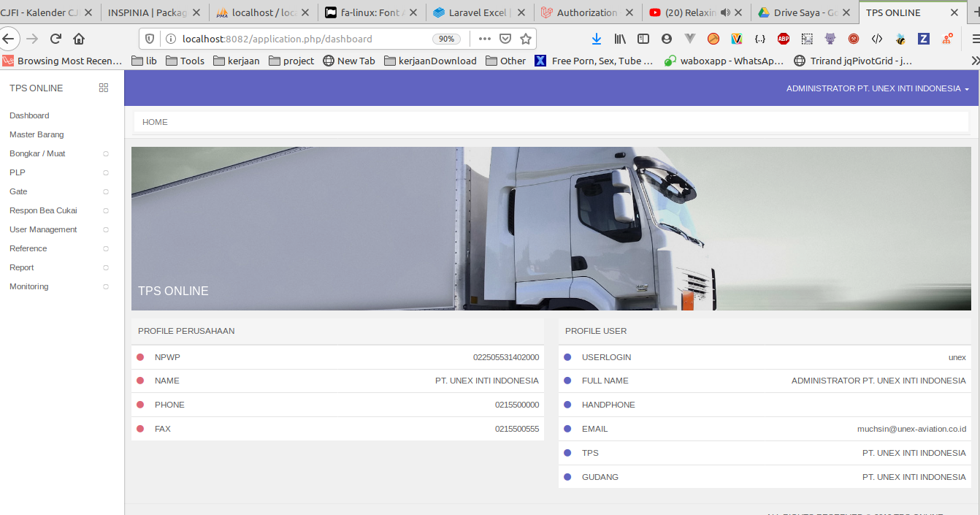Open Master Barang in the sidebar

(x=37, y=134)
